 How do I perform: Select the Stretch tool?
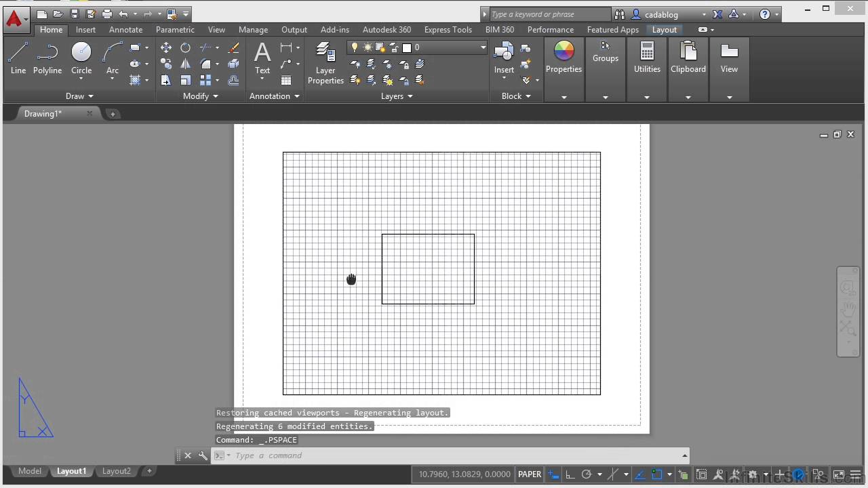coord(166,81)
